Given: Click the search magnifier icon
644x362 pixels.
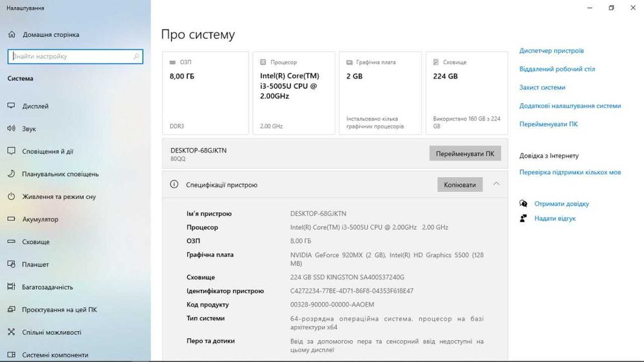Looking at the screenshot, I should (137, 56).
